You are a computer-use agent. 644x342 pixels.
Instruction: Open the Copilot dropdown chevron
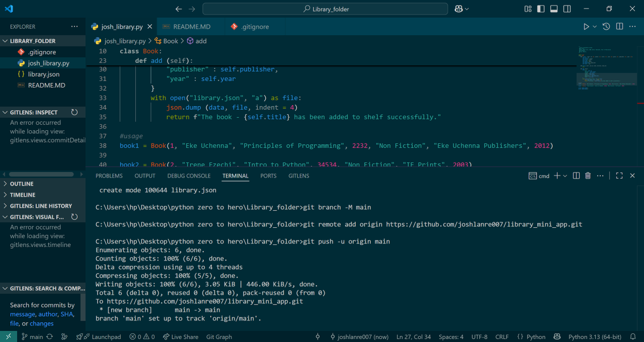tap(466, 9)
